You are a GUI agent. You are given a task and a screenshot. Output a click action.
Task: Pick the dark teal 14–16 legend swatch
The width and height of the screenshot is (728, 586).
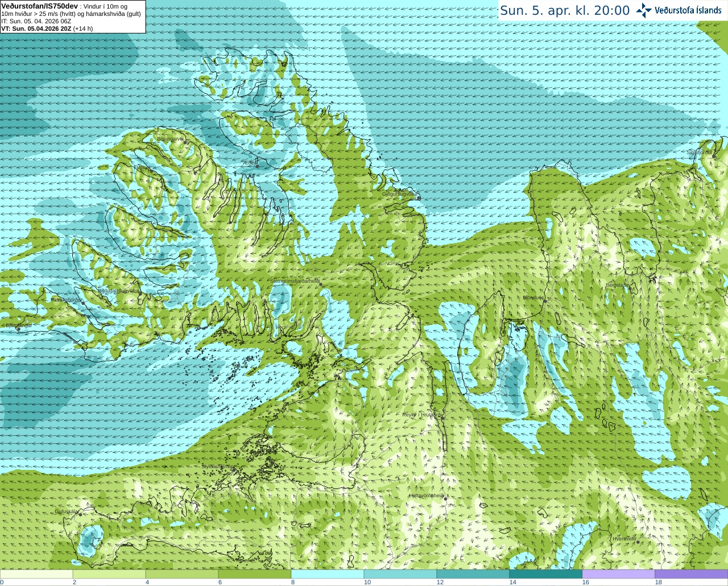point(546,574)
